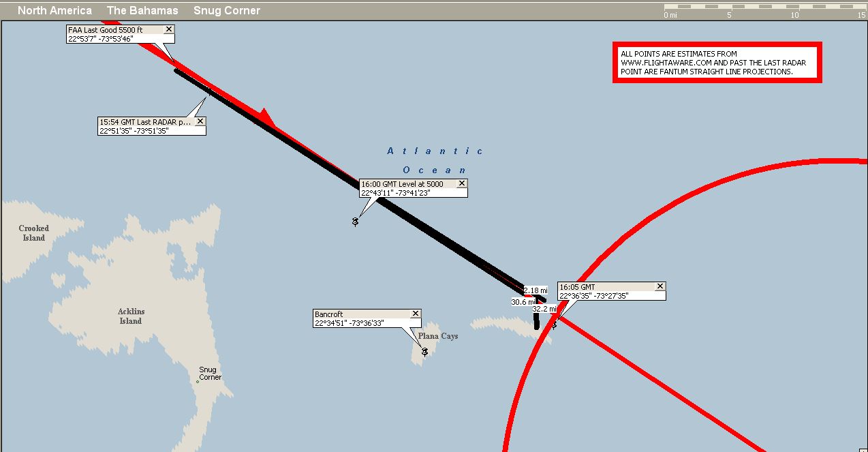Click the 15:54 GMT Last RADAR title

tap(145, 122)
